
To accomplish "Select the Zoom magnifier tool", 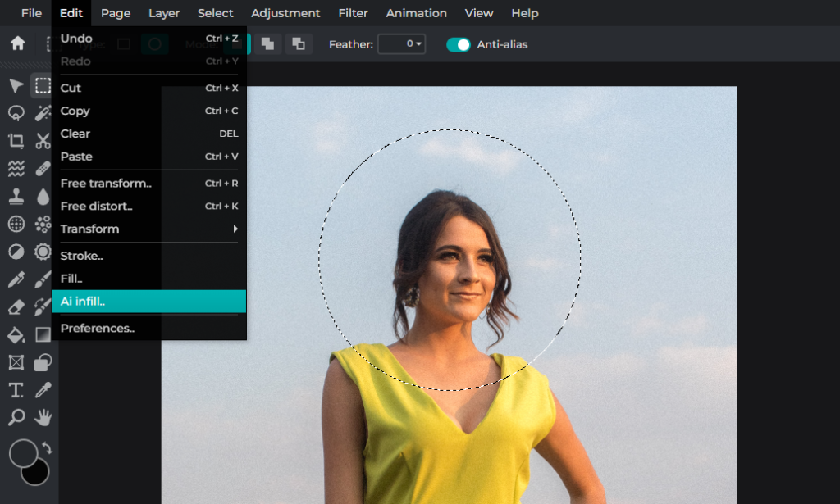I will click(x=16, y=417).
